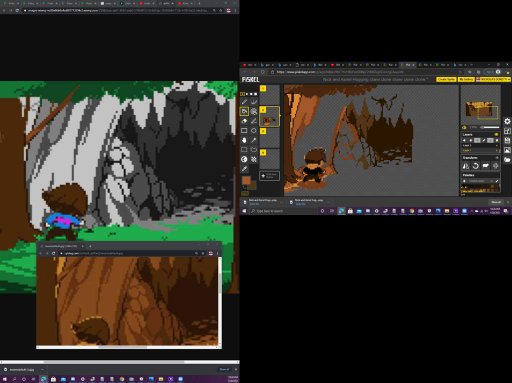Screen dimensions: 512x383
Task: Click the Add new frame button
Action: coord(269,176)
